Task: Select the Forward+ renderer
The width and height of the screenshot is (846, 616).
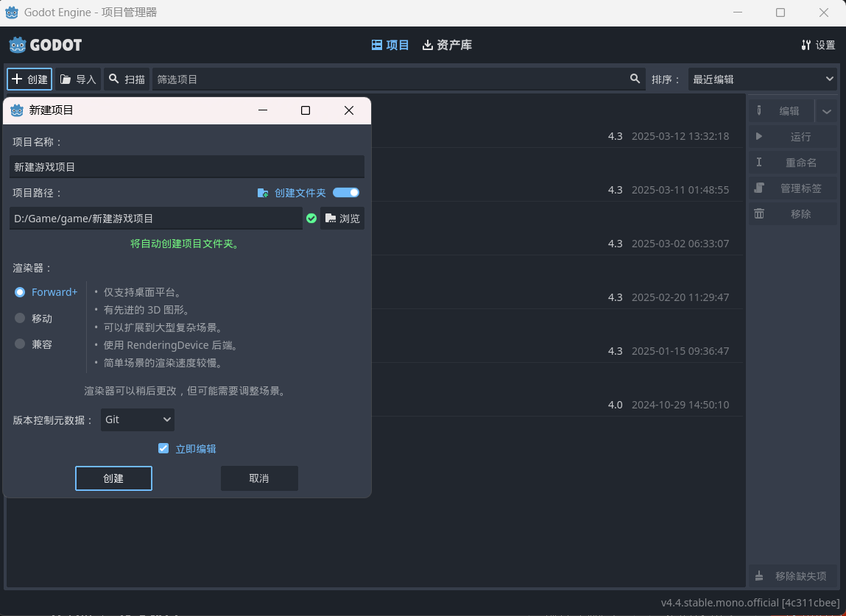Action: click(46, 292)
